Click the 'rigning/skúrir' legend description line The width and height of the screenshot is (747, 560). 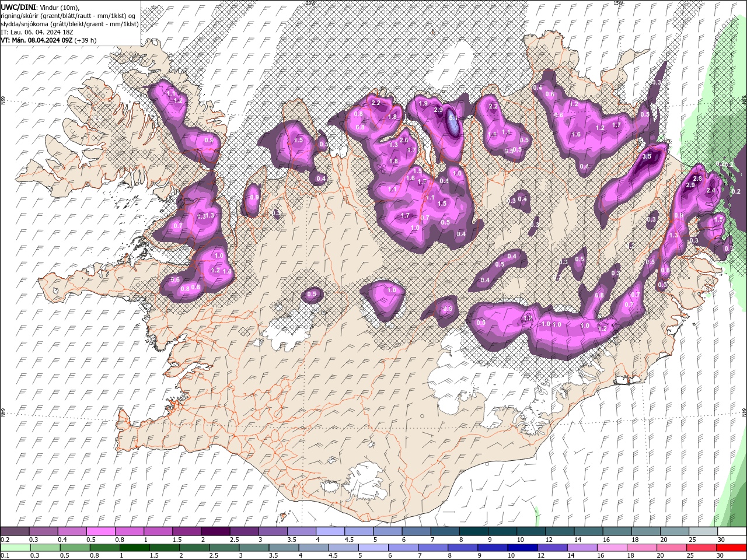pyautogui.click(x=68, y=15)
